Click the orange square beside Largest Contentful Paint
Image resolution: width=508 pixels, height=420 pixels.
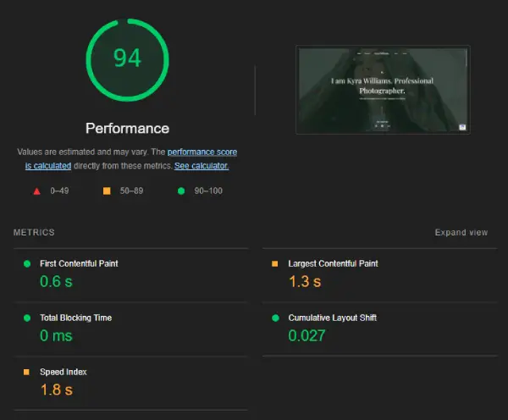(274, 263)
